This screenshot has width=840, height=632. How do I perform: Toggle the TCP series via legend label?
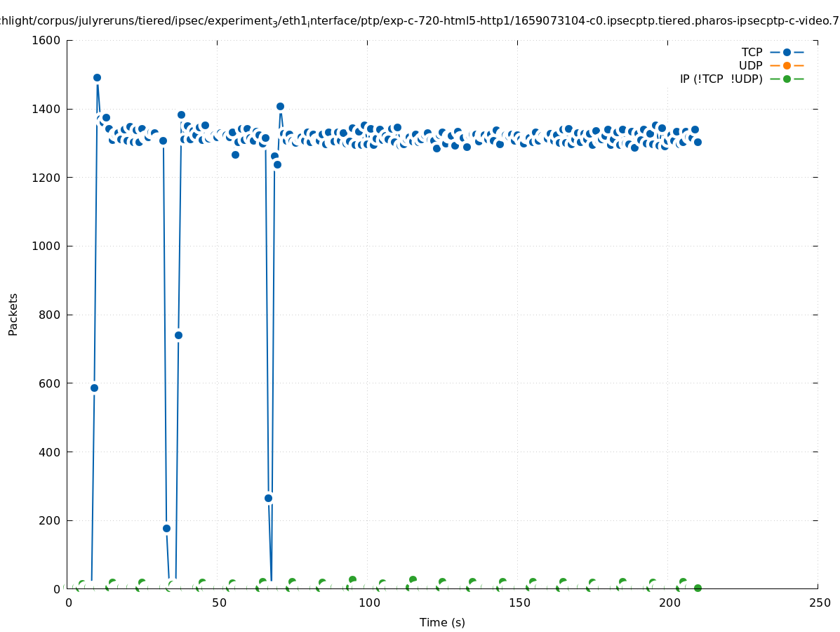point(752,52)
